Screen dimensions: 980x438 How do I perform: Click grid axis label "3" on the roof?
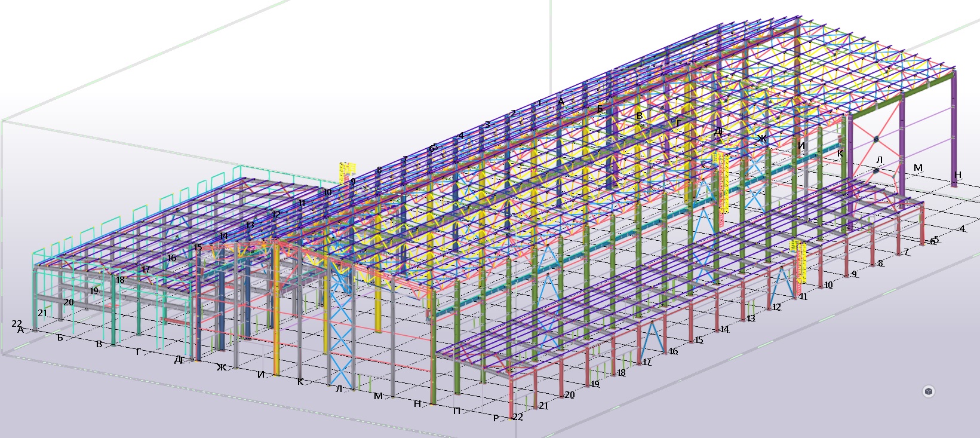[x=487, y=124]
